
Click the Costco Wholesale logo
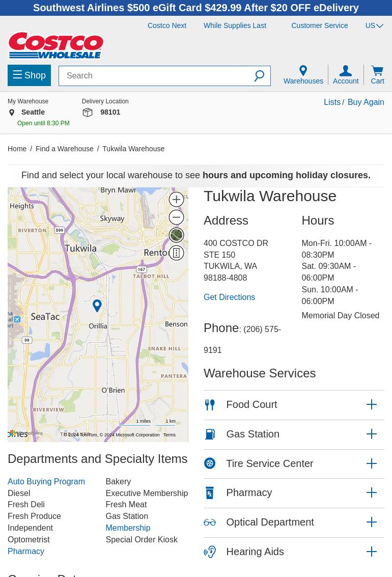pos(56,45)
